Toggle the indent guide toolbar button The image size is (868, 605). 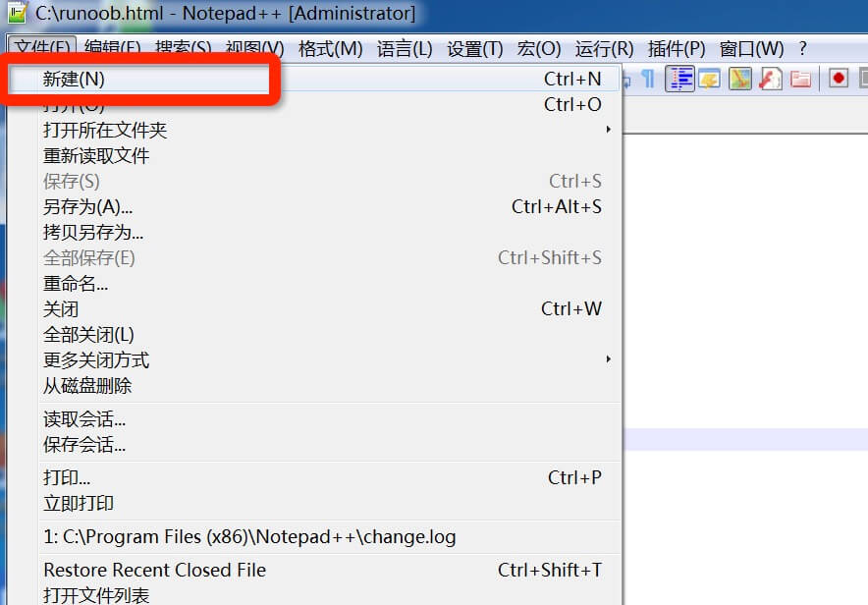pyautogui.click(x=679, y=80)
